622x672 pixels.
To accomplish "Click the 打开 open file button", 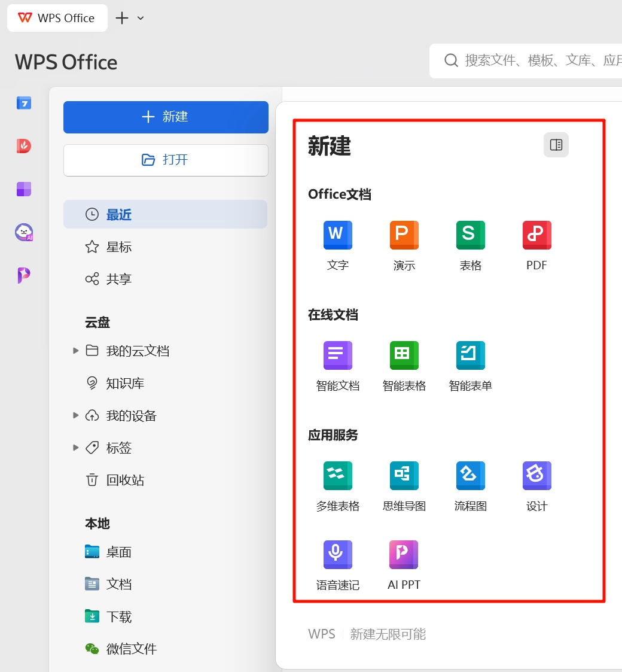I will pyautogui.click(x=166, y=160).
